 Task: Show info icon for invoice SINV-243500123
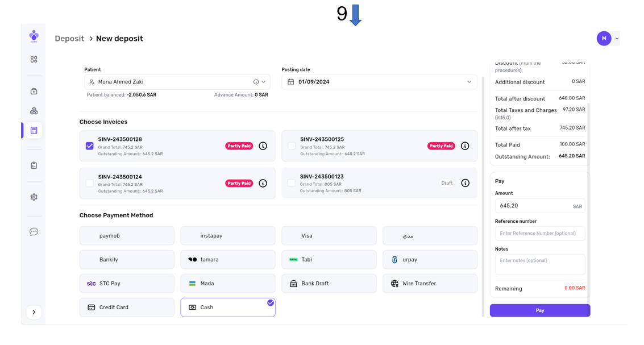pyautogui.click(x=465, y=183)
